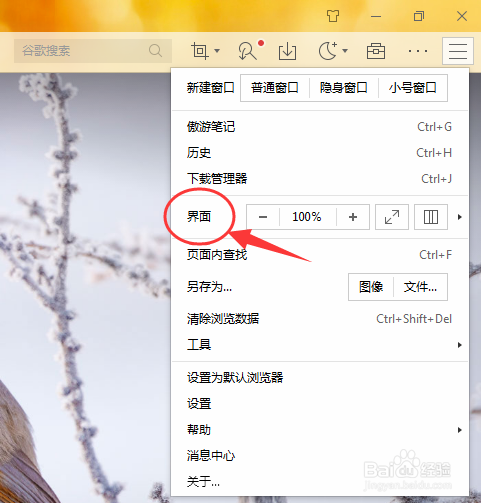Click the search magnifier icon
The image size is (481, 503).
click(x=155, y=51)
